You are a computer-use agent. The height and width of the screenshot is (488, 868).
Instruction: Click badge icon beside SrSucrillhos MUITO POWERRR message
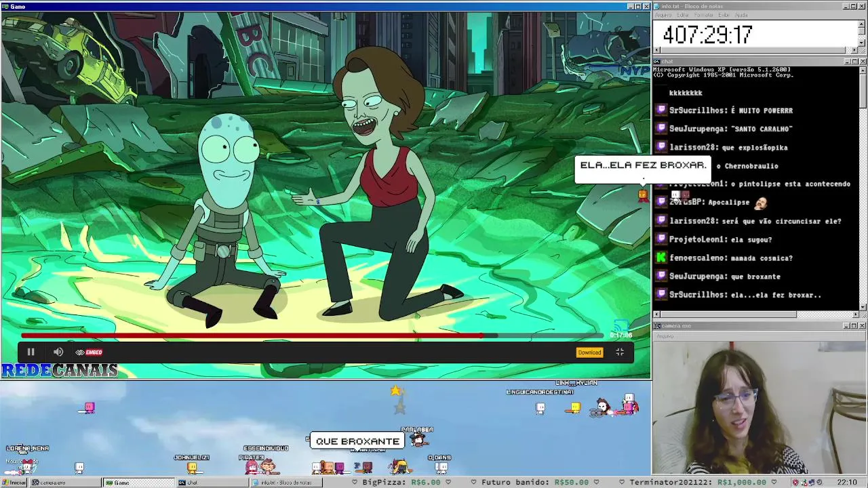pyautogui.click(x=661, y=110)
